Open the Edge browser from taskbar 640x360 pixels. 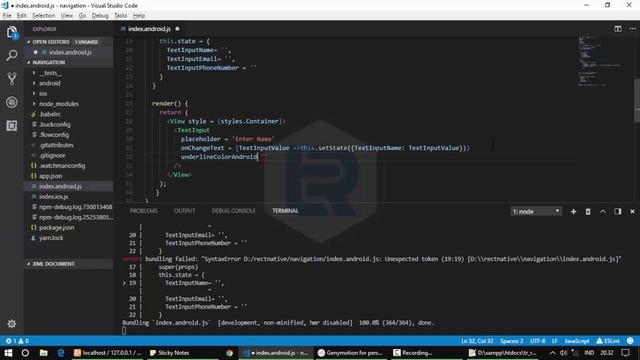click(x=61, y=353)
